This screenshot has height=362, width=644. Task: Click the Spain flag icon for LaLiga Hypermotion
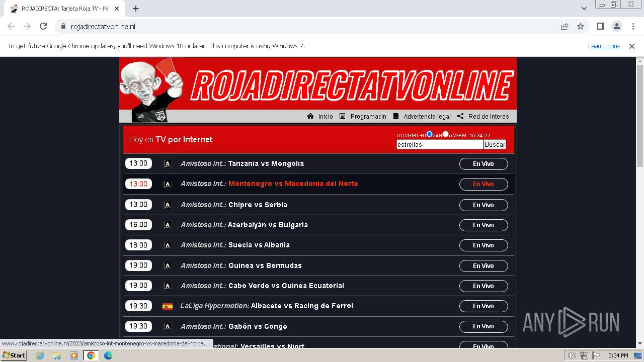pos(168,306)
